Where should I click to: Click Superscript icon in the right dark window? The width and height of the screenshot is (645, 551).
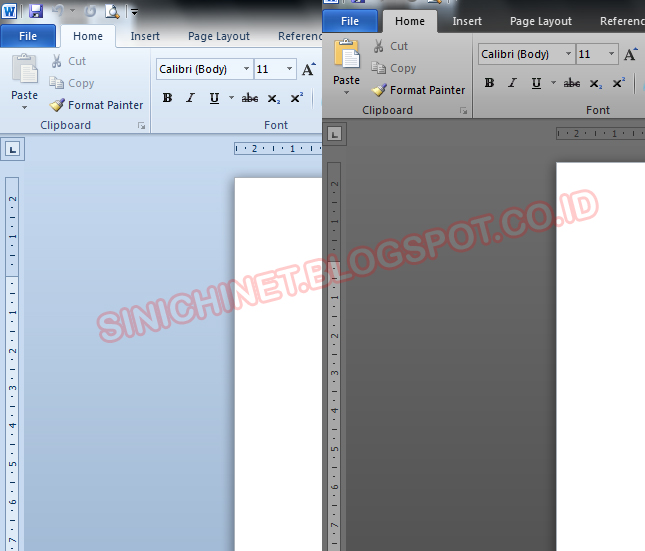[x=619, y=83]
